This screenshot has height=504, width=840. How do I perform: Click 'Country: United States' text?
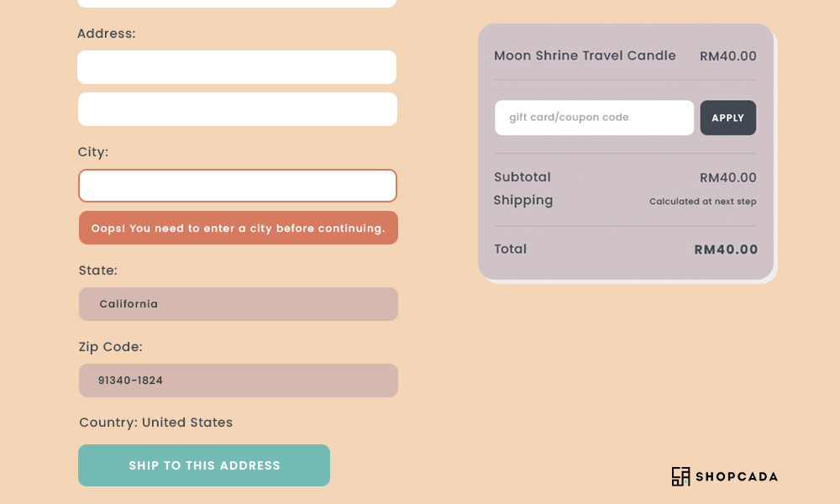(156, 423)
